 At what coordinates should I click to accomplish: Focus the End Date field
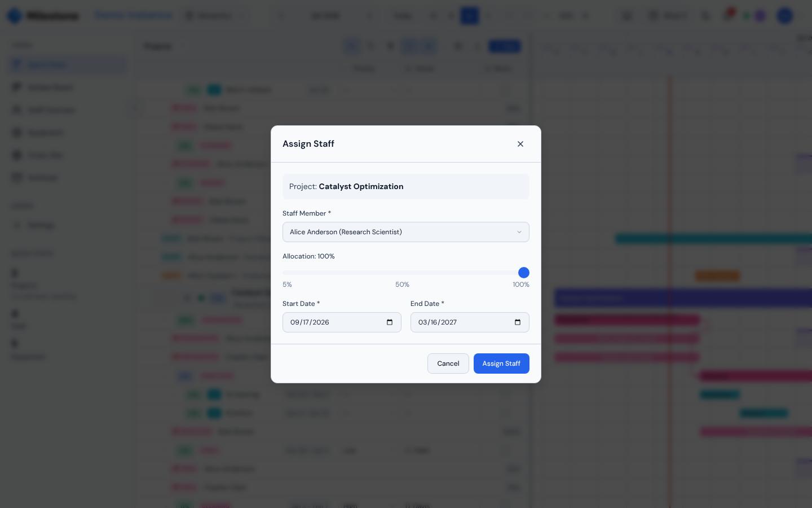click(470, 322)
